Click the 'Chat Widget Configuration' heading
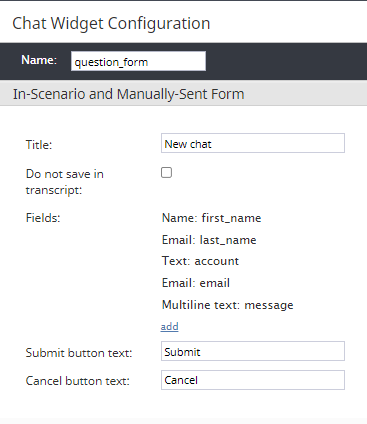This screenshot has width=367, height=424. (x=111, y=23)
